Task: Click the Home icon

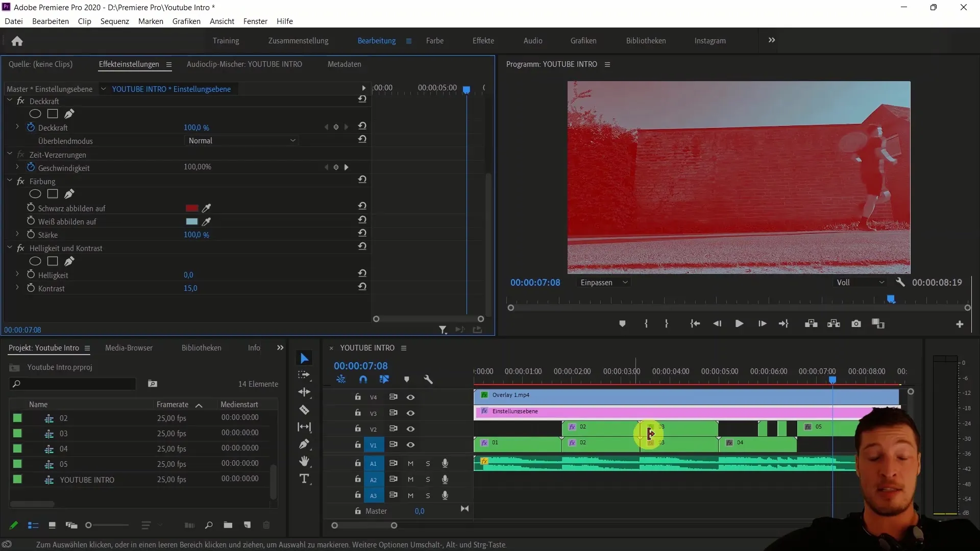Action: pos(17,41)
